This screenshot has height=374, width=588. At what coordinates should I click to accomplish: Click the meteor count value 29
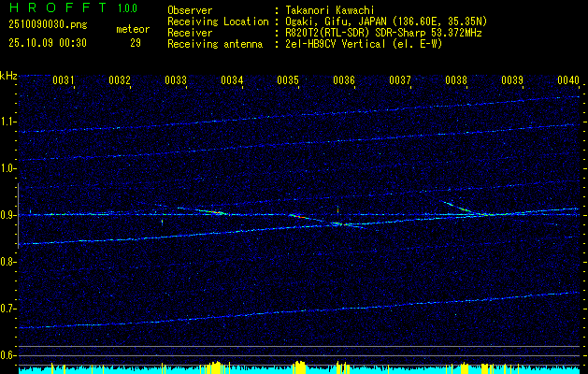(136, 43)
